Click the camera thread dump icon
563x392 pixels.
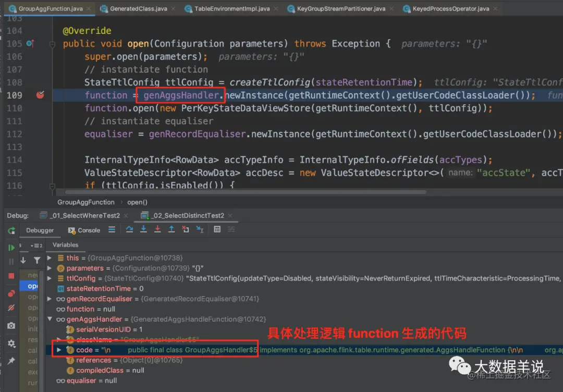tap(11, 326)
